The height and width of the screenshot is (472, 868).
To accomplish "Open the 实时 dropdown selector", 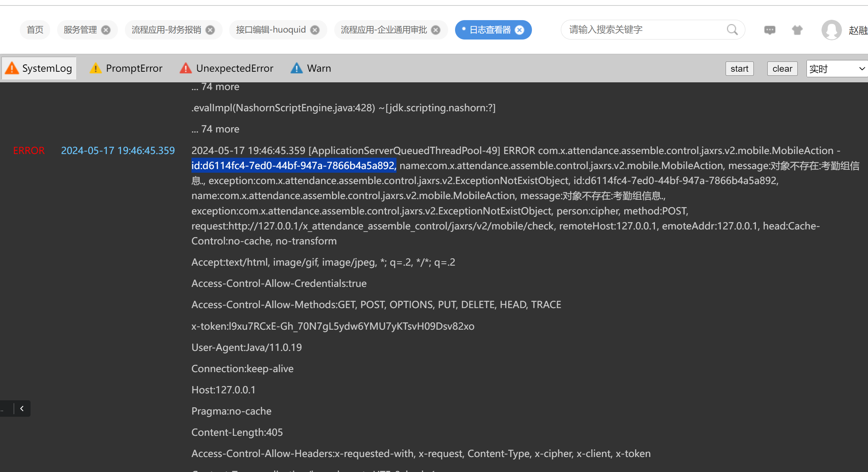I will [x=837, y=69].
